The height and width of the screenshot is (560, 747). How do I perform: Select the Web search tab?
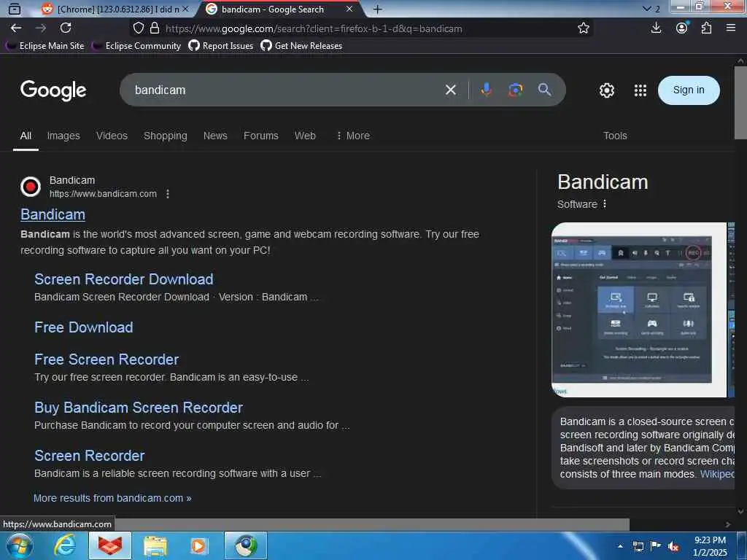[x=305, y=136]
